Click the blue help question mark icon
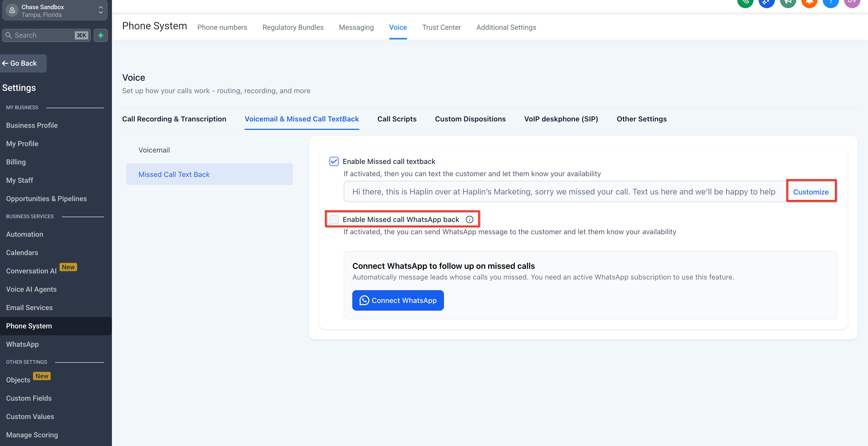This screenshot has width=868, height=446. [x=831, y=3]
